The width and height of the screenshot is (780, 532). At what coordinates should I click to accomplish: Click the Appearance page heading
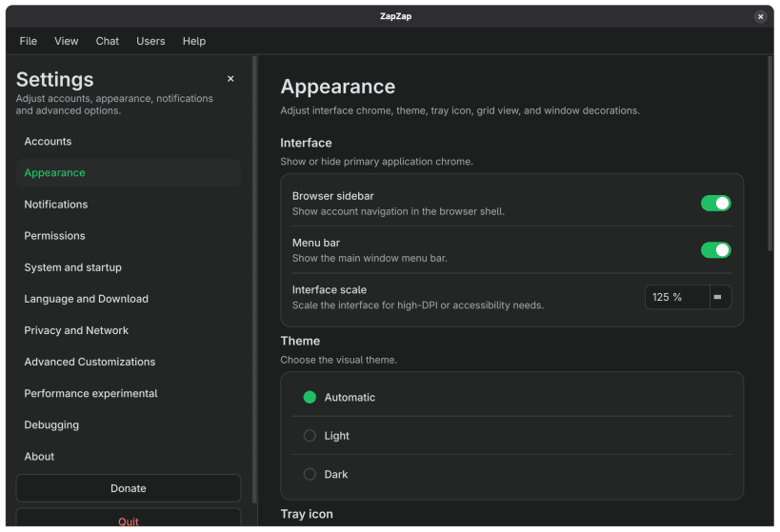(338, 87)
